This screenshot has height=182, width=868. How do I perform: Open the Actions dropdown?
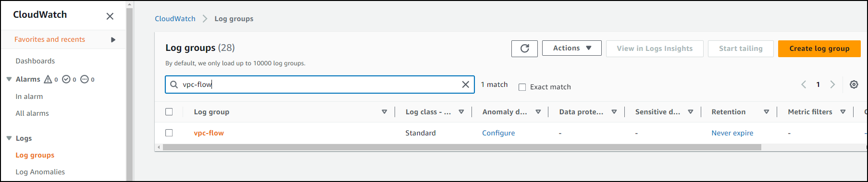tap(572, 48)
